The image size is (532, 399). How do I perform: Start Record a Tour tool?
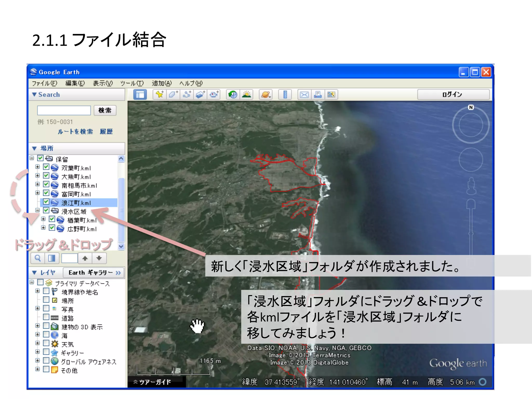tap(214, 95)
